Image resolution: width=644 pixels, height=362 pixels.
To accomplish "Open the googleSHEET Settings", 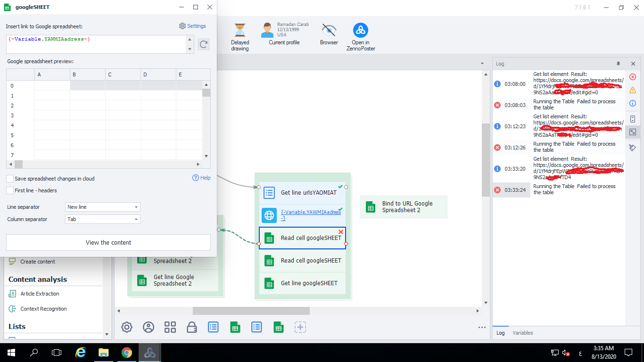I will [x=192, y=26].
